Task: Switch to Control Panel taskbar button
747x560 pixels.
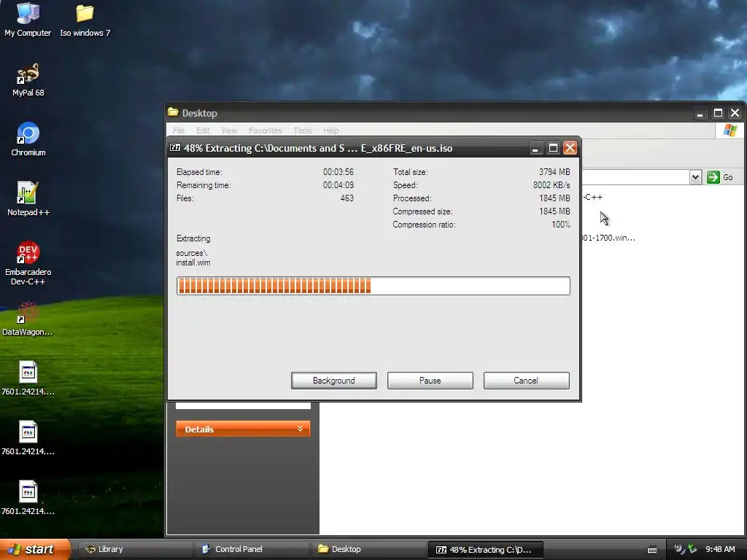Action: tap(252, 549)
